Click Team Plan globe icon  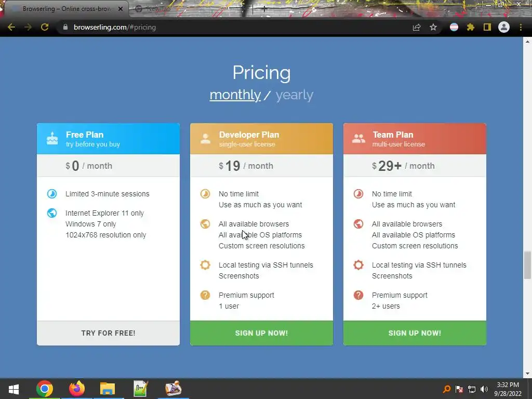coord(358,224)
